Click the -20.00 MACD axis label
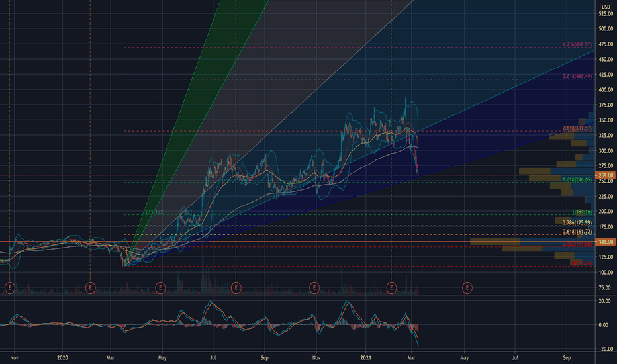This screenshot has height=364, width=617. pyautogui.click(x=605, y=349)
